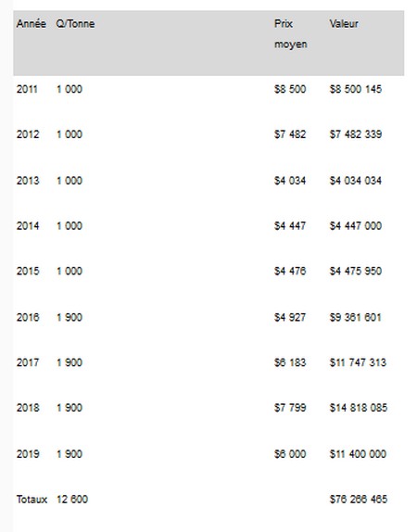The height and width of the screenshot is (532, 417).
Task: Click the value $14 818 085
Action: pyautogui.click(x=359, y=408)
